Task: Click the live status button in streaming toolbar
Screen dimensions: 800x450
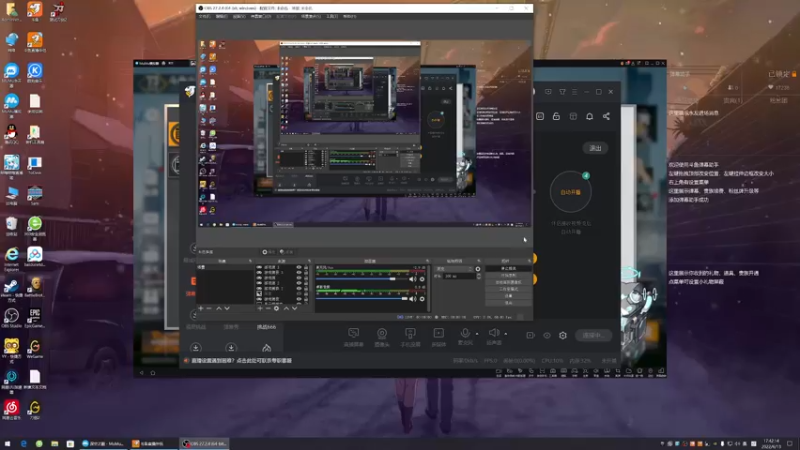Action: [593, 335]
